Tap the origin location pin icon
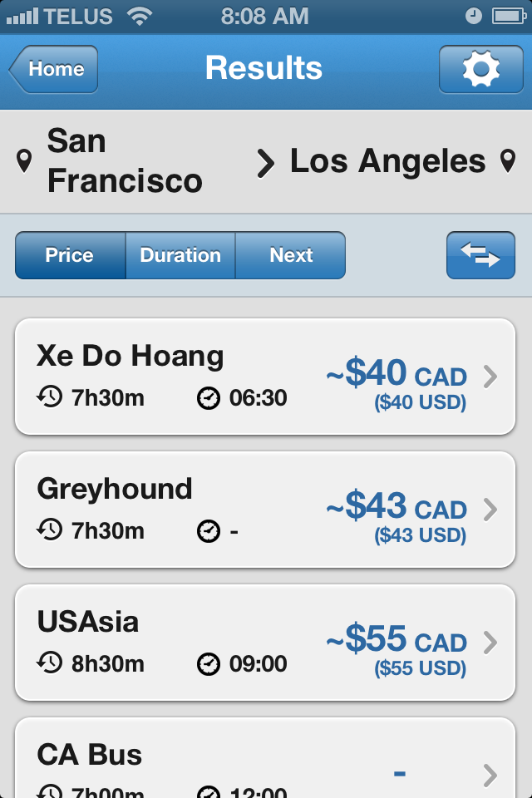This screenshot has height=798, width=532. [x=25, y=160]
